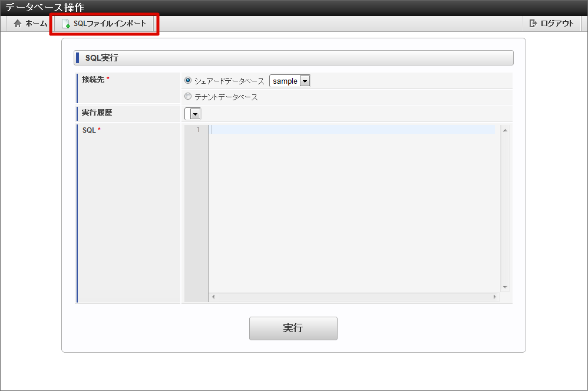Click the editor's scroll right arrow
The image size is (588, 391).
point(495,297)
